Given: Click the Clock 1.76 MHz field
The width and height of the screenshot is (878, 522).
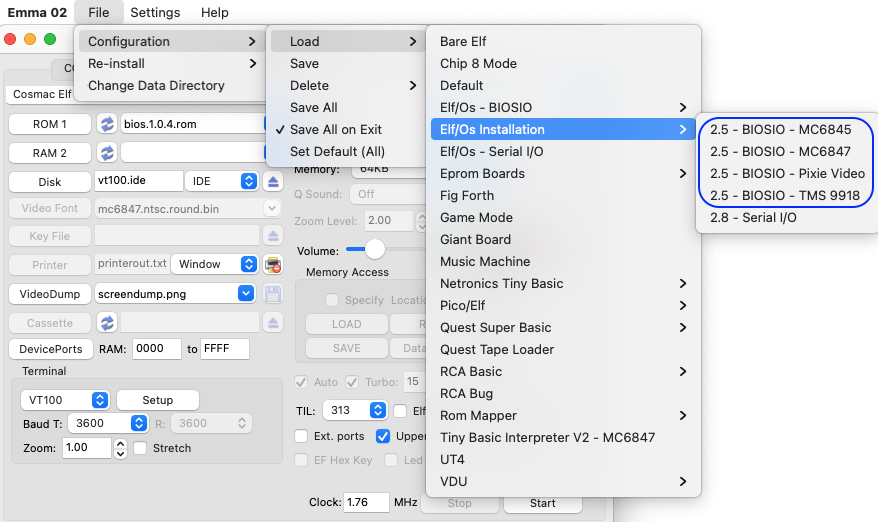Looking at the screenshot, I should pyautogui.click(x=366, y=502).
